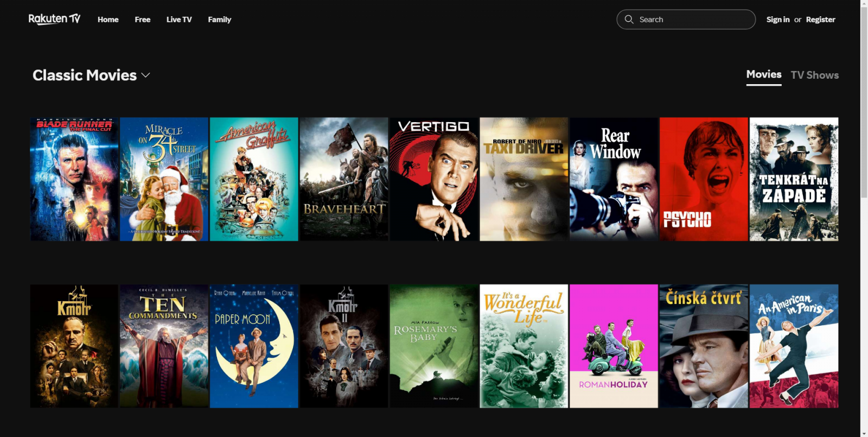Click the Sign in link
868x437 pixels.
pos(778,20)
